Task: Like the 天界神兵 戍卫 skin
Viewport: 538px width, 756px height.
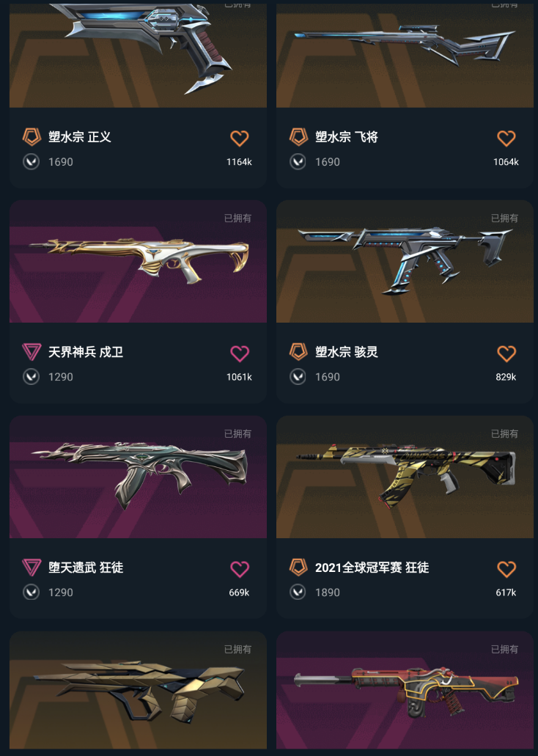Action: (239, 353)
